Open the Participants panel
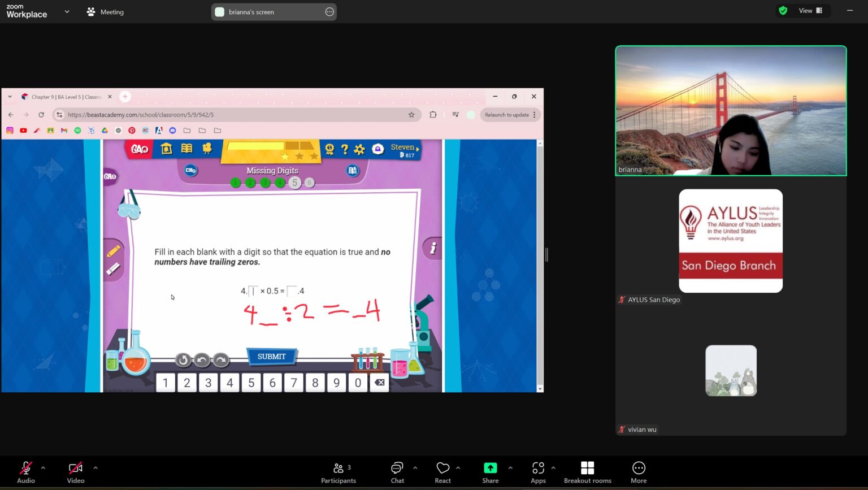 [338, 472]
